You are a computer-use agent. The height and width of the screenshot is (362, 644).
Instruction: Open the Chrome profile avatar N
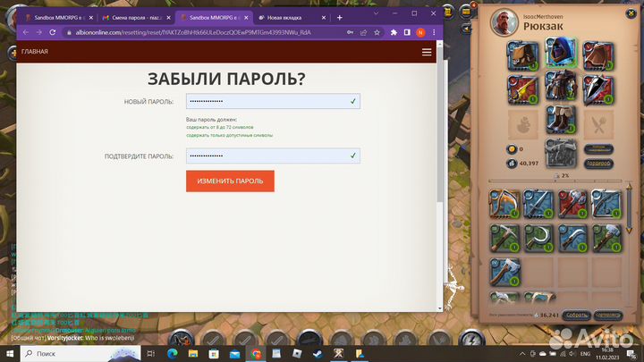(x=420, y=32)
